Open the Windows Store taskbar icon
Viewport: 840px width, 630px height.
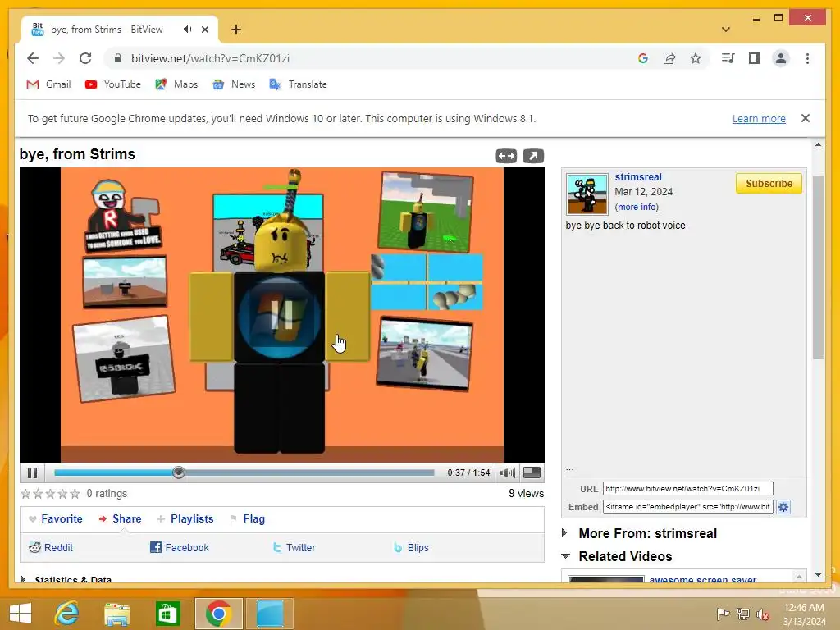(x=167, y=614)
